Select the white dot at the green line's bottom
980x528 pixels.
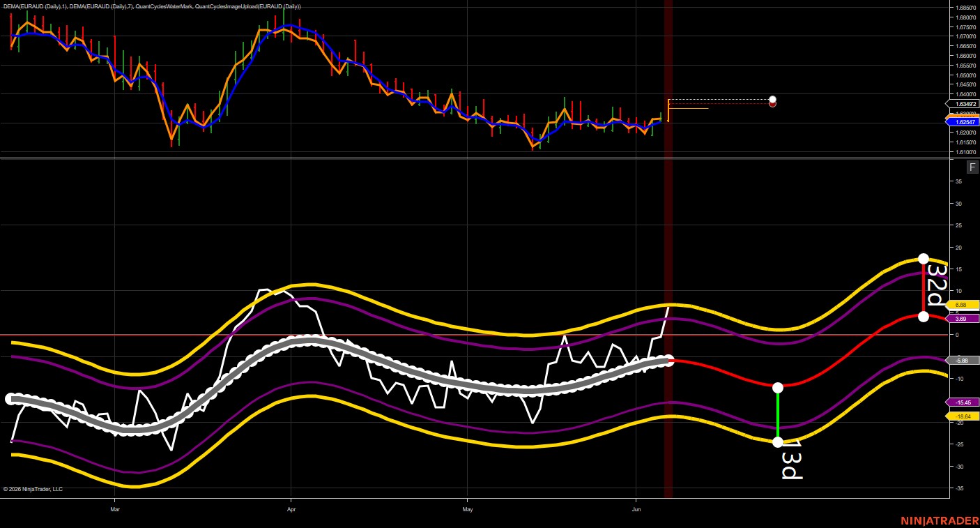[x=778, y=442]
